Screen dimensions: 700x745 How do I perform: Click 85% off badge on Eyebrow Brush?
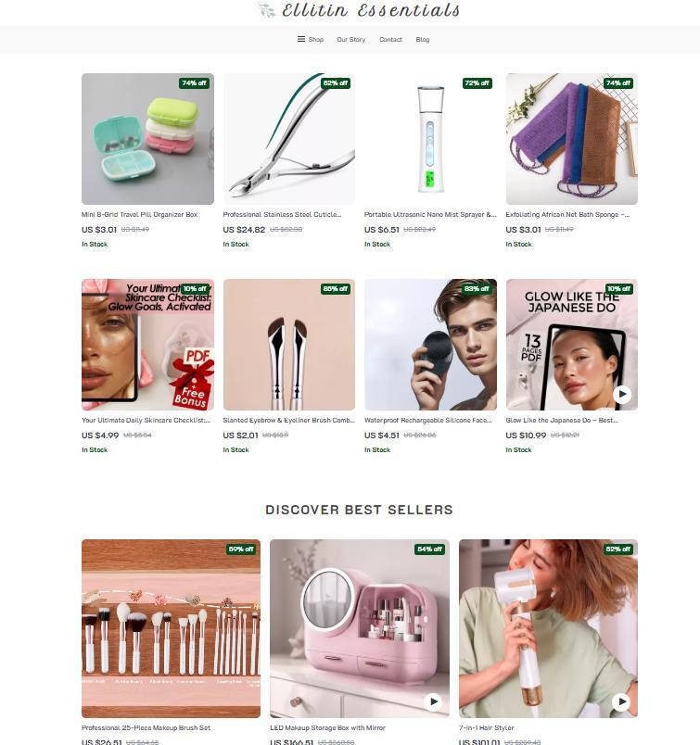336,289
